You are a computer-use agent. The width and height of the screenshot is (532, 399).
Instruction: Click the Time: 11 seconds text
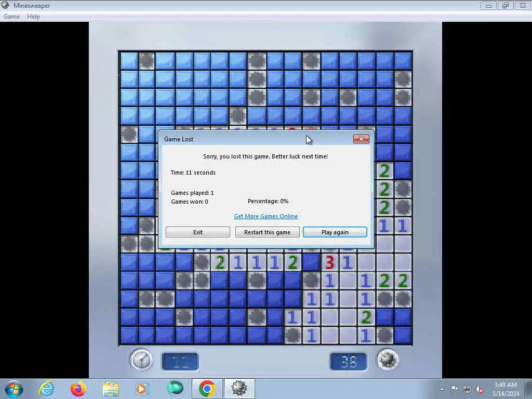[193, 172]
